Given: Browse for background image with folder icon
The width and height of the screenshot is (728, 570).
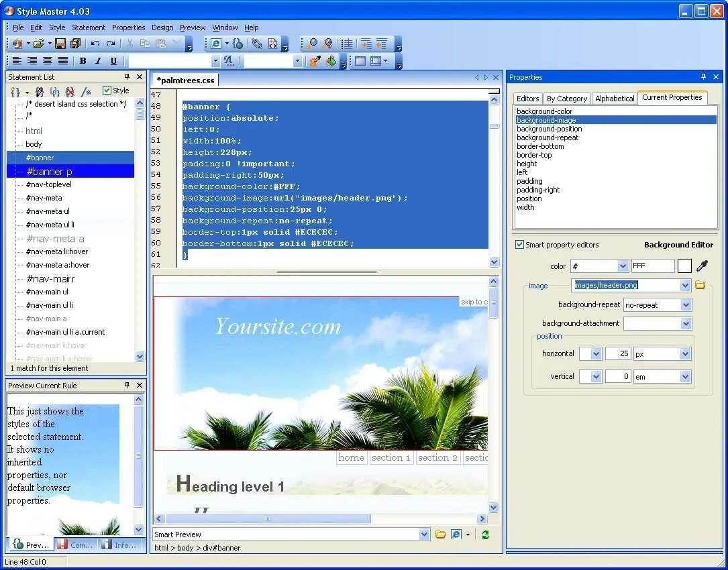Looking at the screenshot, I should tap(700, 285).
